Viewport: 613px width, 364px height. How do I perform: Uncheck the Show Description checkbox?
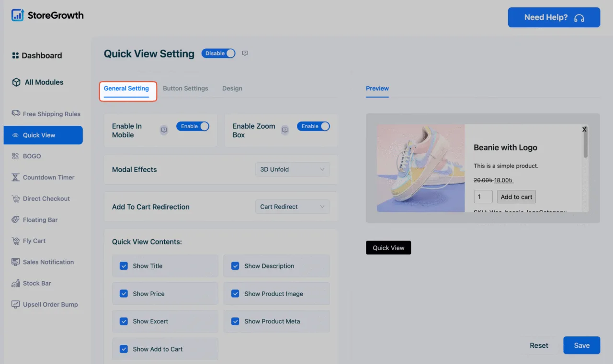click(x=235, y=266)
